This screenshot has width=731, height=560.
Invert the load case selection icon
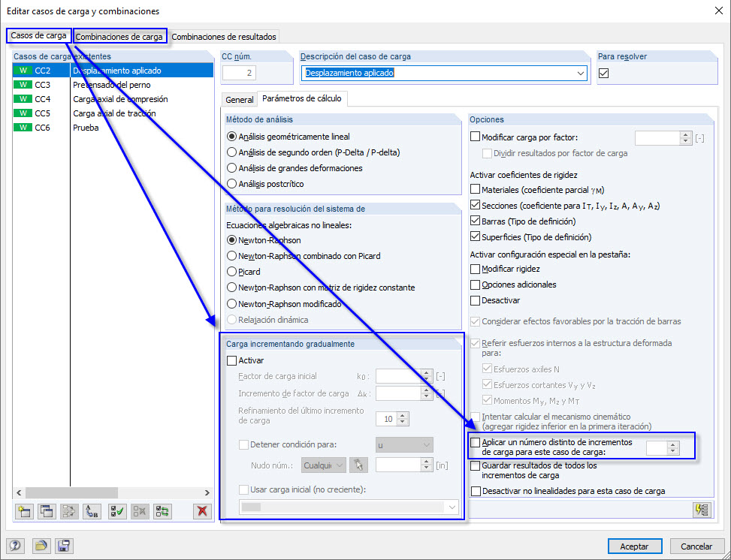[162, 511]
